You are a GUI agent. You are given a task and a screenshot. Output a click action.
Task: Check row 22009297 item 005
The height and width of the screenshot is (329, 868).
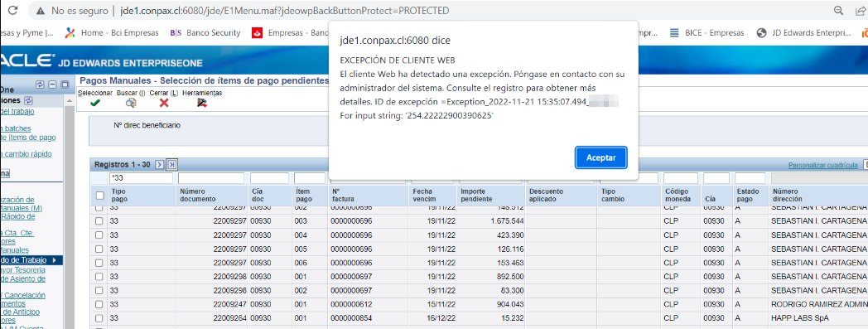(x=99, y=249)
